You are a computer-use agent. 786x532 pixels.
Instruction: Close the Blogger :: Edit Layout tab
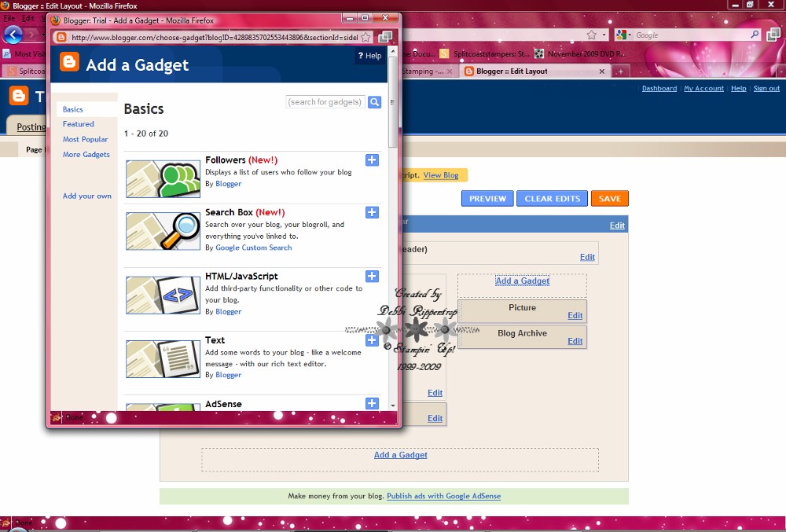click(602, 72)
